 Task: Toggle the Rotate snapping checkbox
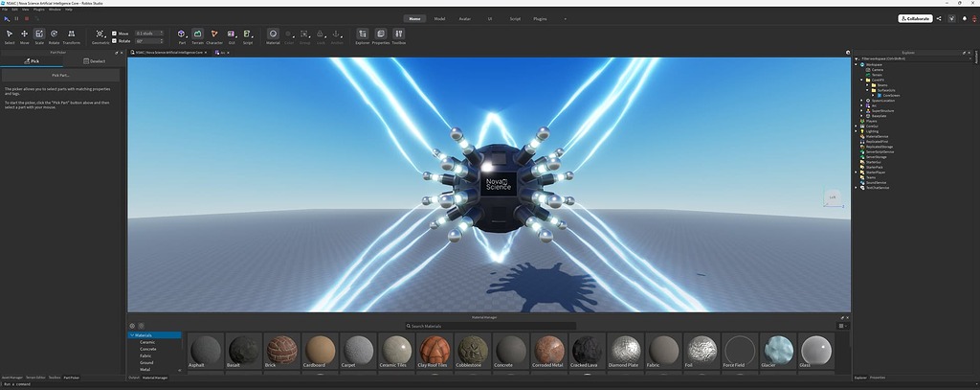115,41
